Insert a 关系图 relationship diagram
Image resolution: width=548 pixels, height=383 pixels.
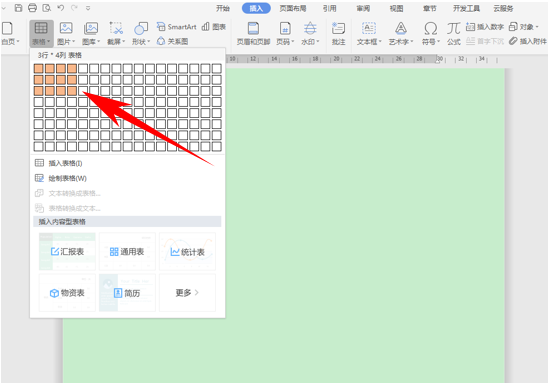pyautogui.click(x=172, y=41)
